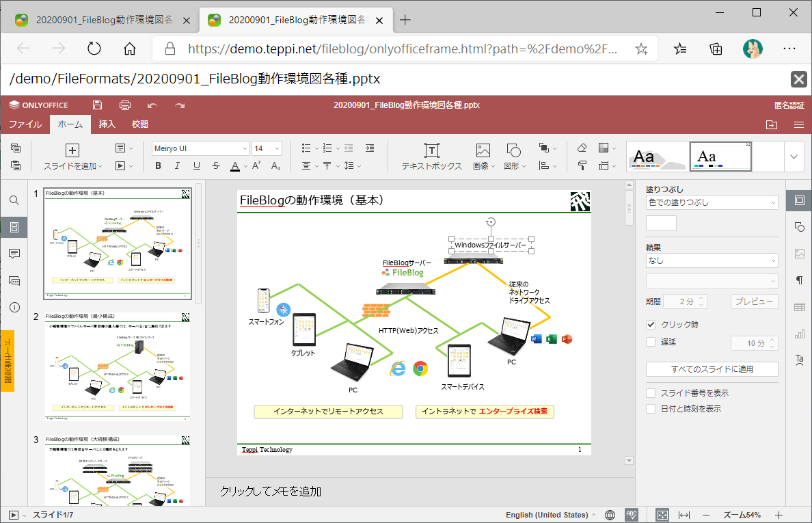Screen dimensions: 812x523
Task: Click すべてのスライドに適用 button
Action: (x=712, y=369)
